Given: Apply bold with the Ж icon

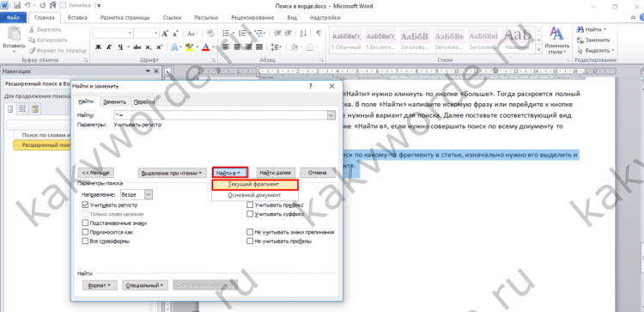Looking at the screenshot, I should [x=98, y=47].
